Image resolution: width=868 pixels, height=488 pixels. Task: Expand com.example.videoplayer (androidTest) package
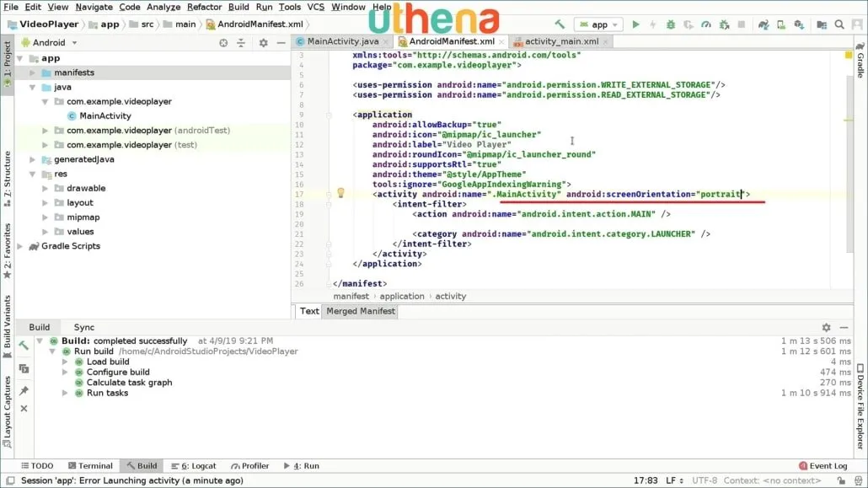click(46, 130)
